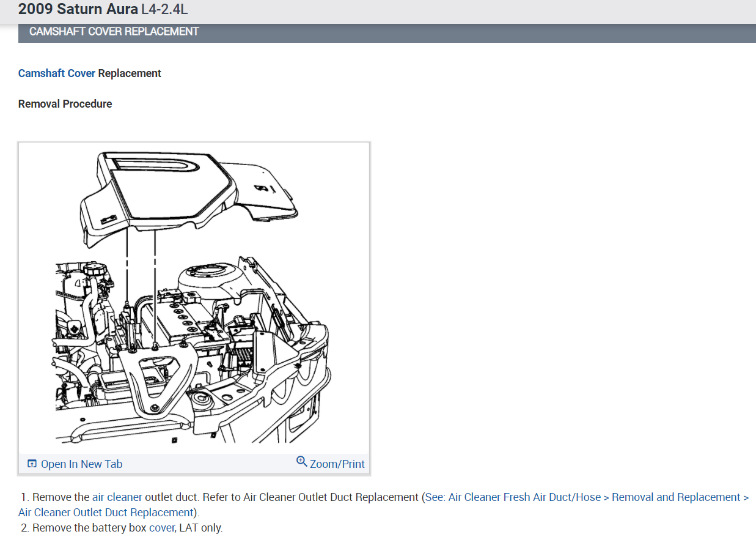Click the 2009 Saturn Aura vehicle title
This screenshot has width=756, height=545.
tap(78, 10)
